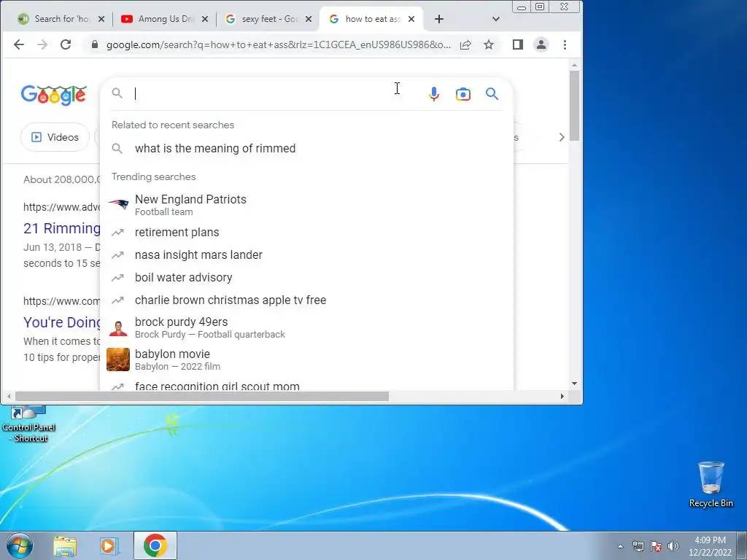This screenshot has height=560, width=747.
Task: Switch to the sexy feet Google tab
Action: pyautogui.click(x=268, y=19)
